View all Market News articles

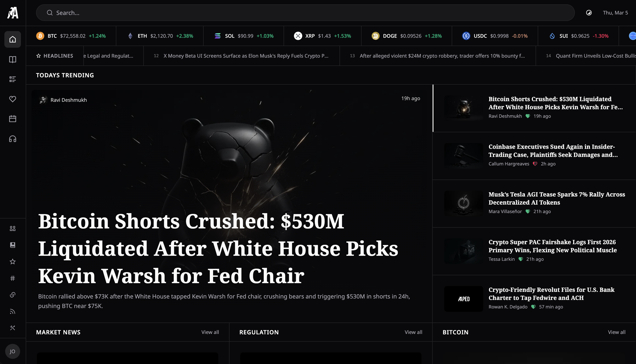tap(210, 332)
